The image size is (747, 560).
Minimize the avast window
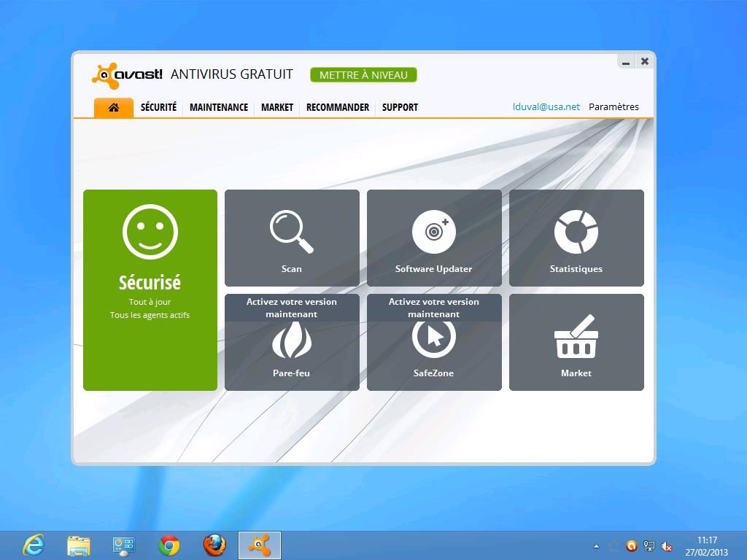click(x=626, y=61)
